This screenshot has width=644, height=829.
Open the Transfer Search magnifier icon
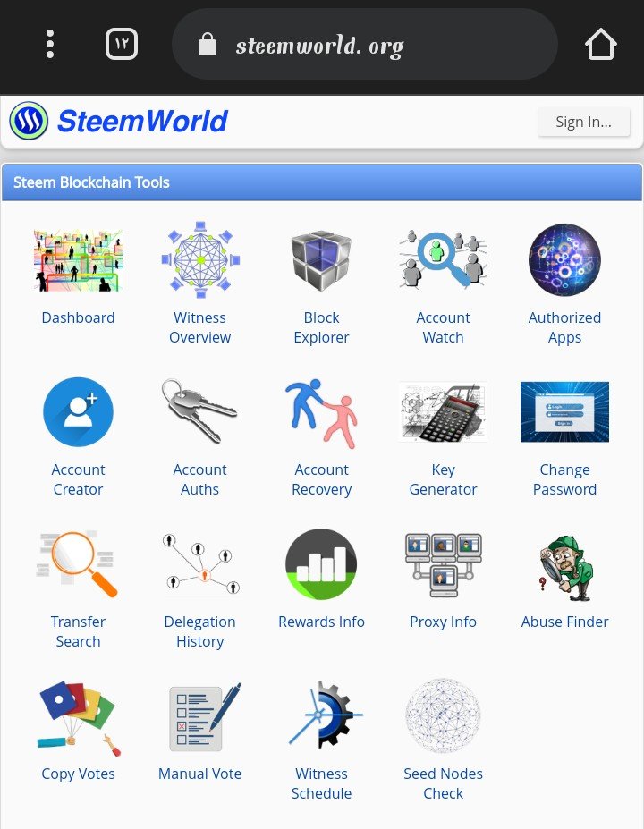pyautogui.click(x=77, y=564)
